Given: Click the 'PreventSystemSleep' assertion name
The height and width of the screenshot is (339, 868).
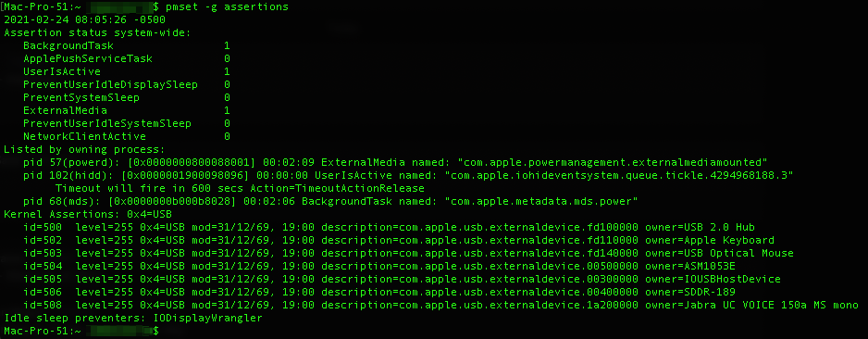Looking at the screenshot, I should [x=81, y=97].
